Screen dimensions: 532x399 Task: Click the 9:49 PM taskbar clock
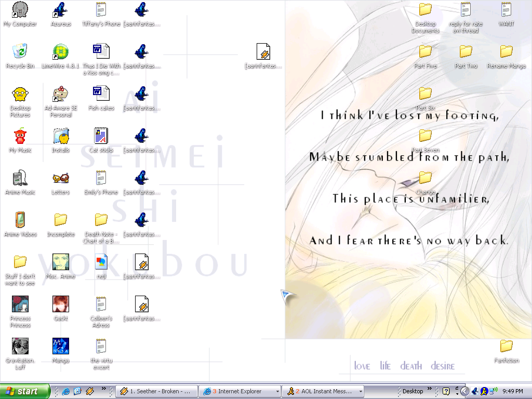(513, 391)
